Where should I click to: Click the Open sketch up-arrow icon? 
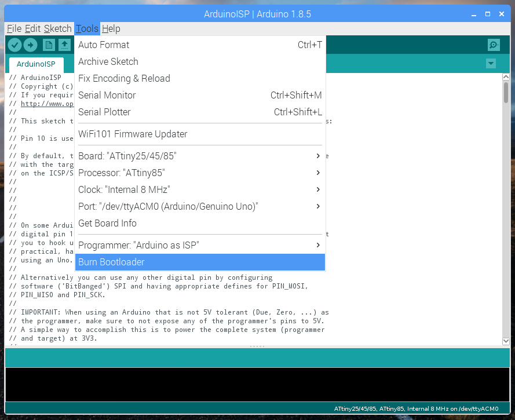pyautogui.click(x=65, y=45)
